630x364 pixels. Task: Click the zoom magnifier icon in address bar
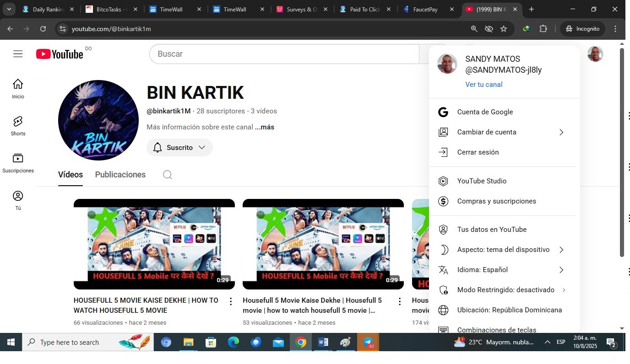pyautogui.click(x=474, y=29)
